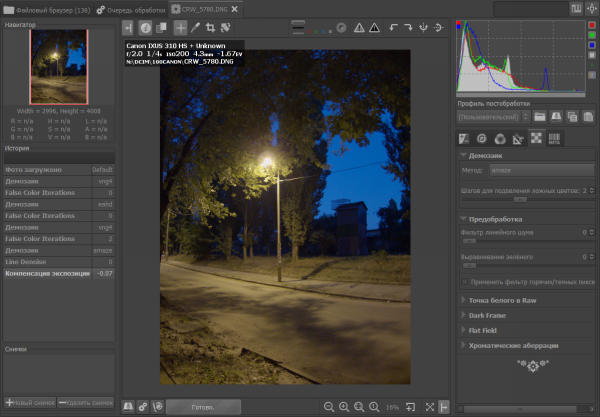Toggle the left panel visibility button
The width and height of the screenshot is (600, 417).
pyautogui.click(x=128, y=28)
